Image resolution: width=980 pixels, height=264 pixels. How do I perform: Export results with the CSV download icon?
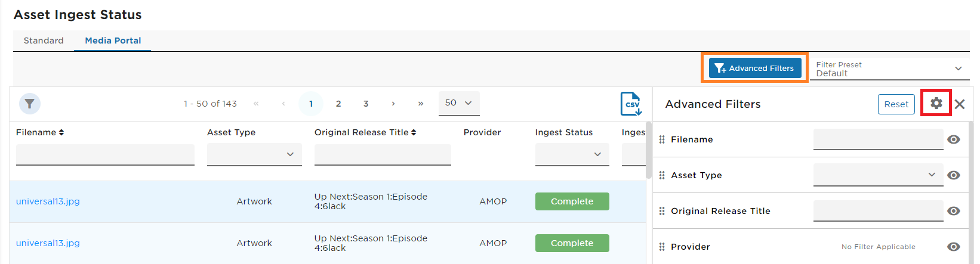631,104
